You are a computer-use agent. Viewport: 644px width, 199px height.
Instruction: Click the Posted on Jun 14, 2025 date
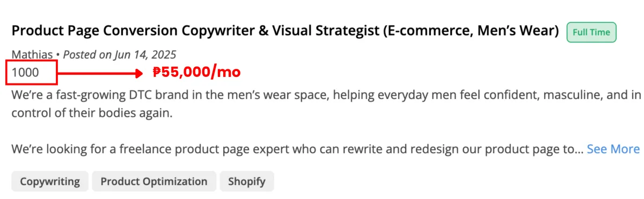(x=120, y=54)
